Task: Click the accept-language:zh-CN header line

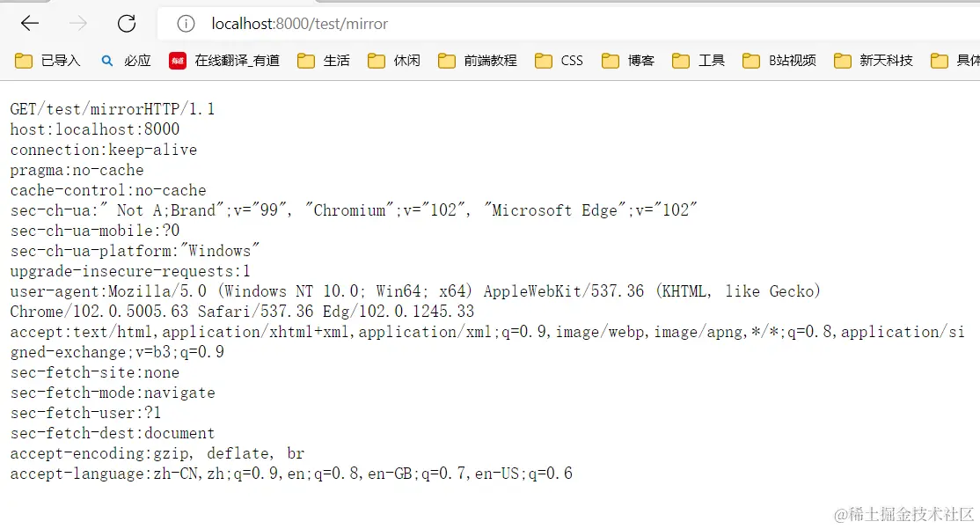Action: (291, 474)
